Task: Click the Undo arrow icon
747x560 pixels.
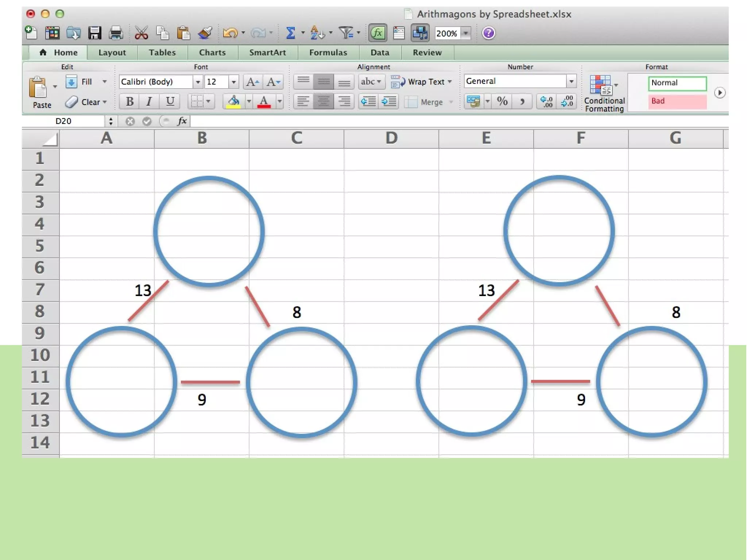Action: [230, 33]
